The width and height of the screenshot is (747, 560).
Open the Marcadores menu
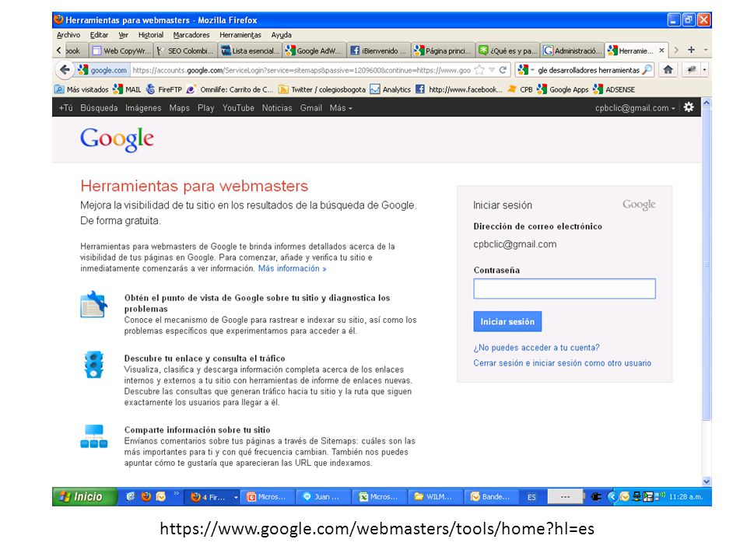pyautogui.click(x=191, y=35)
